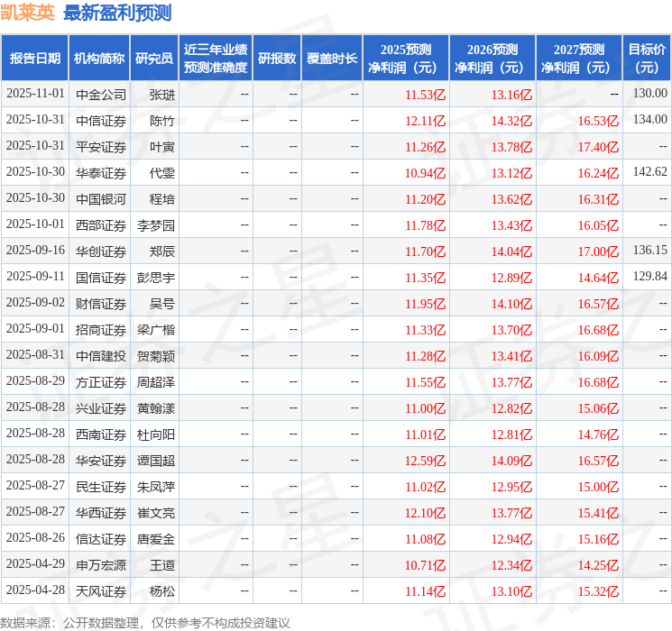The width and height of the screenshot is (672, 631).
Task: Select the 机构简称 column header
Action: click(x=99, y=59)
